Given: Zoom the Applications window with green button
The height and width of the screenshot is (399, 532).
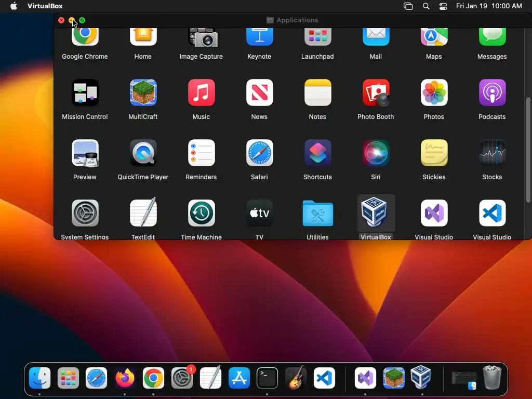Looking at the screenshot, I should [82, 20].
